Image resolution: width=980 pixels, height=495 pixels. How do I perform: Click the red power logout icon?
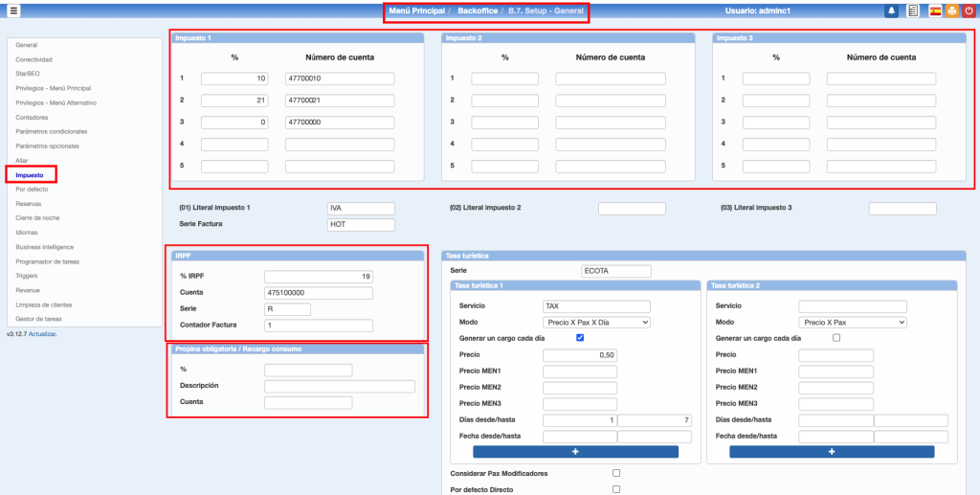click(x=969, y=11)
